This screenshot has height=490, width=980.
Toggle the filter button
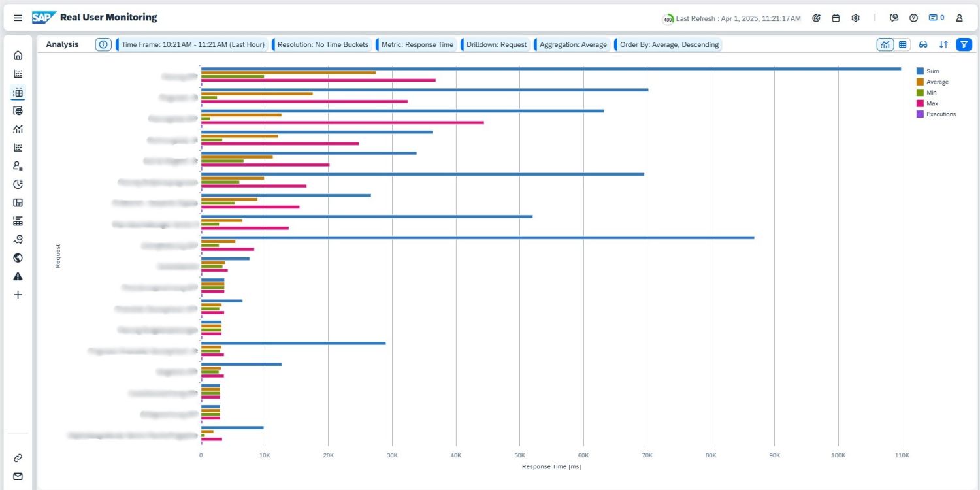click(x=964, y=44)
